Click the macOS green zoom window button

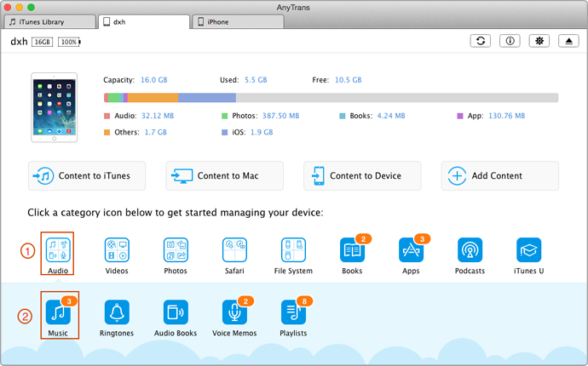pyautogui.click(x=32, y=7)
